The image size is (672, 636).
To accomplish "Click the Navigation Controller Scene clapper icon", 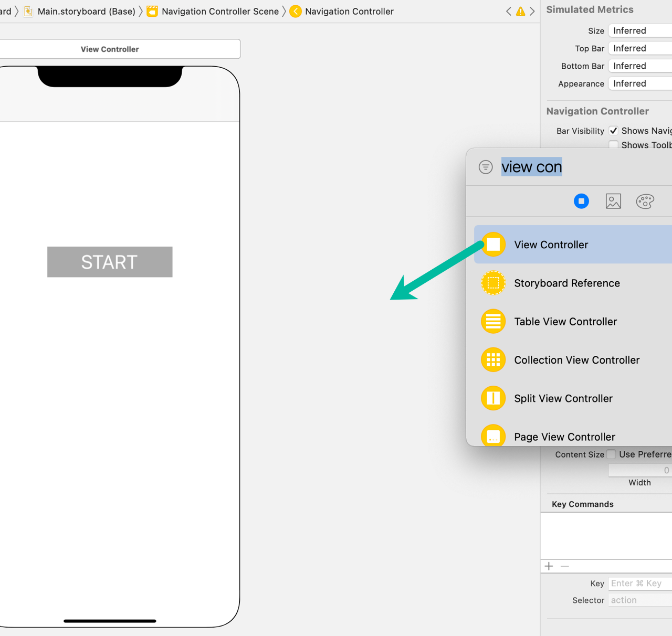I will [x=152, y=11].
